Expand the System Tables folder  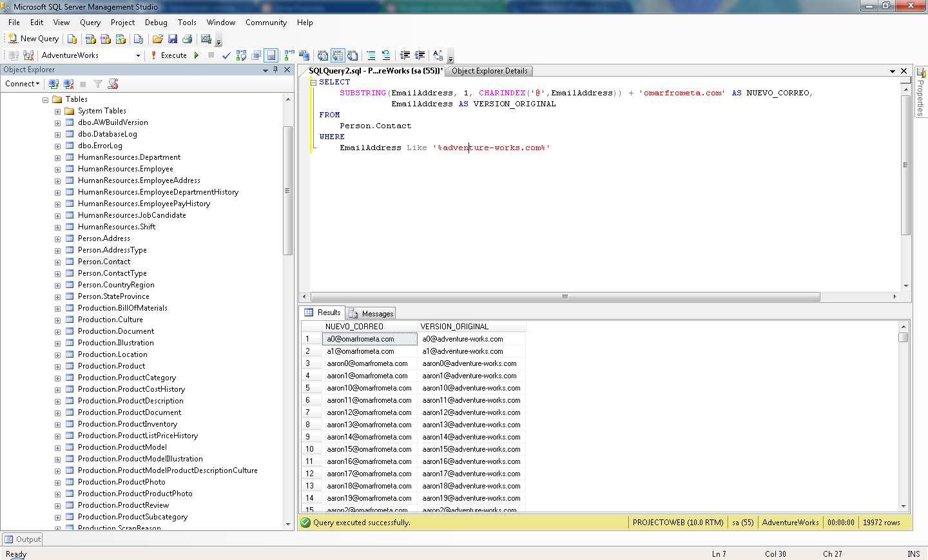[x=57, y=111]
